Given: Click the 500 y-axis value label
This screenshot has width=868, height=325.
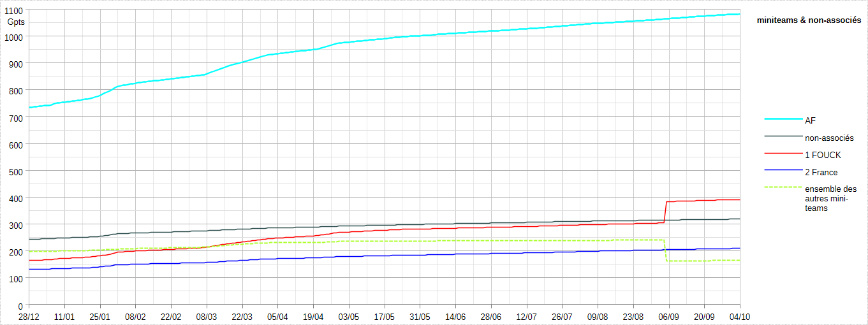Looking at the screenshot, I should pyautogui.click(x=17, y=171).
